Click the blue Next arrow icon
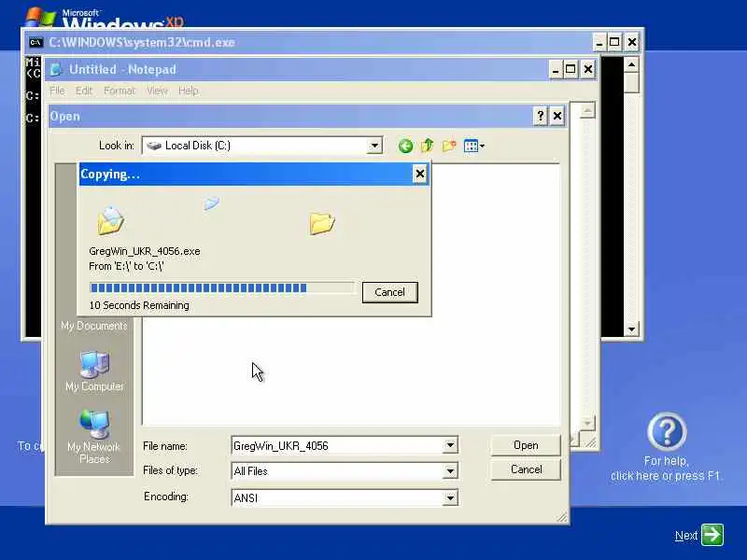Image resolution: width=747 pixels, height=560 pixels. (712, 534)
